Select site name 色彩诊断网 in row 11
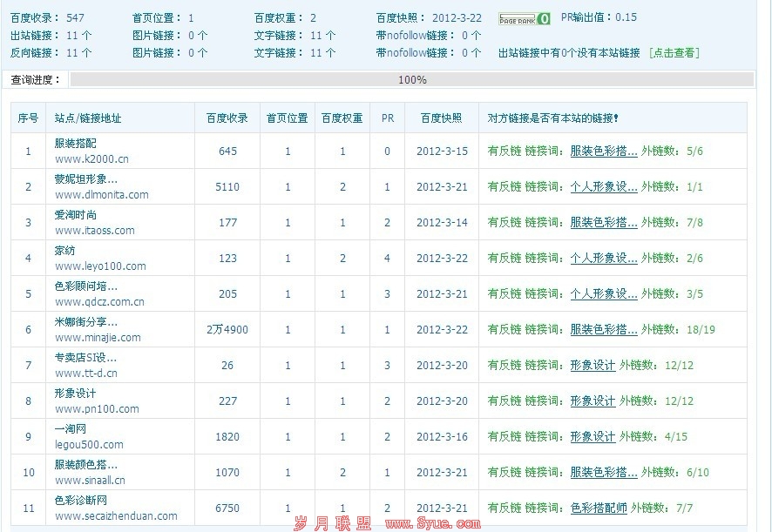Screen dimensions: 772x532 [81, 500]
